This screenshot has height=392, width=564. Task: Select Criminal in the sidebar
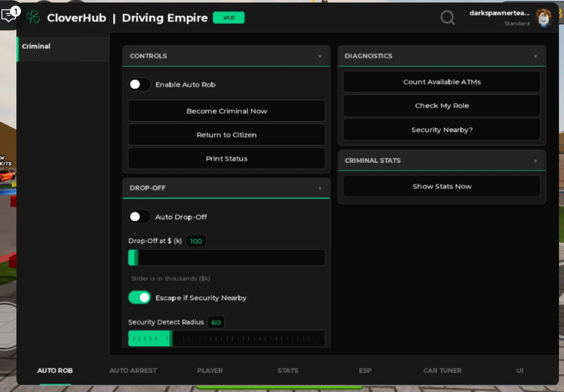point(63,49)
